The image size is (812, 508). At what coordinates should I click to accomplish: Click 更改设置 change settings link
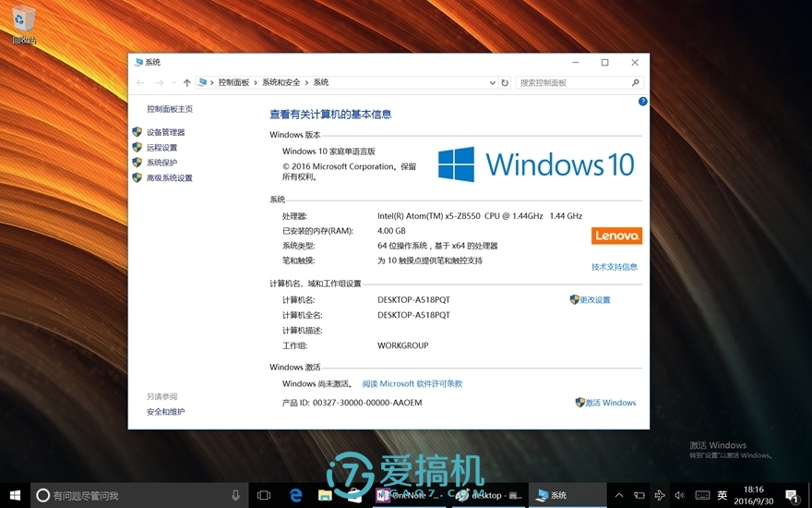point(594,299)
